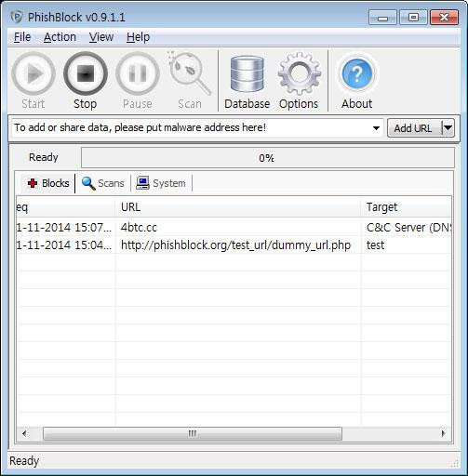
Task: Expand the Add URL split-button arrow
Action: [448, 128]
